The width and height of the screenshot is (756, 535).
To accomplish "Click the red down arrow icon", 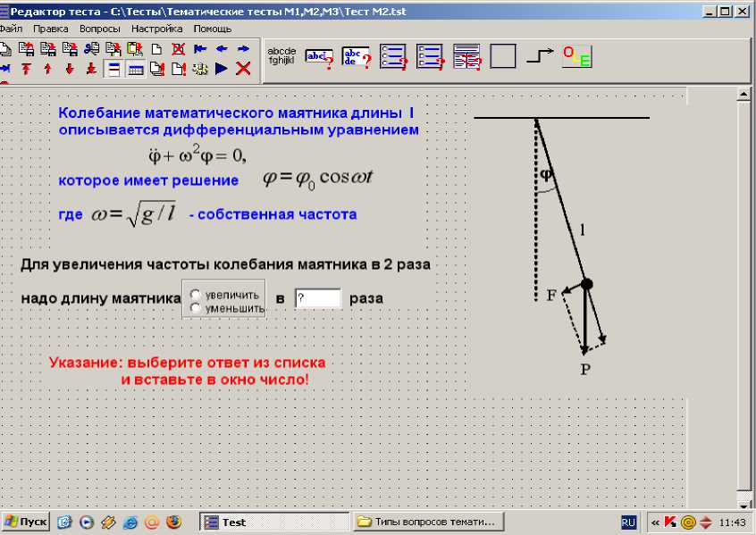I will 70,69.
